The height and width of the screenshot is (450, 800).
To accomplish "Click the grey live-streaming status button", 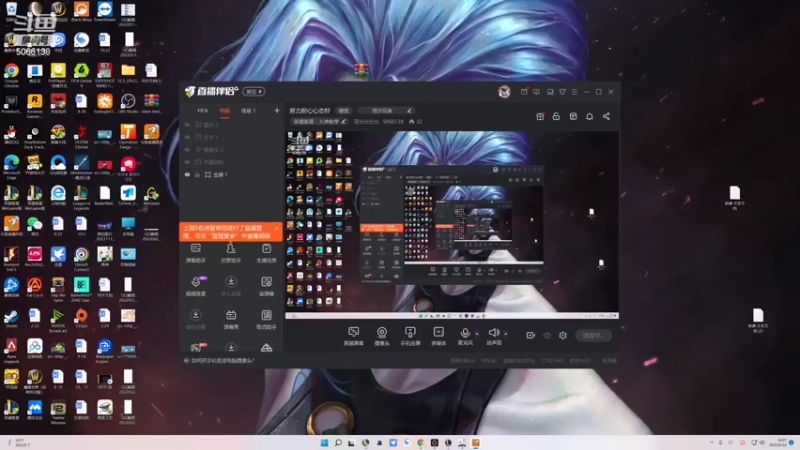I will tap(593, 335).
